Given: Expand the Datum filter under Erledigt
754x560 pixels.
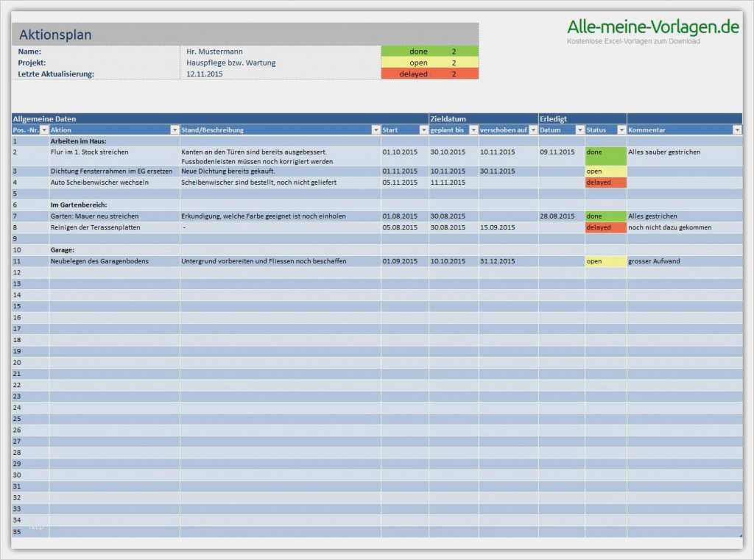Looking at the screenshot, I should click(578, 130).
